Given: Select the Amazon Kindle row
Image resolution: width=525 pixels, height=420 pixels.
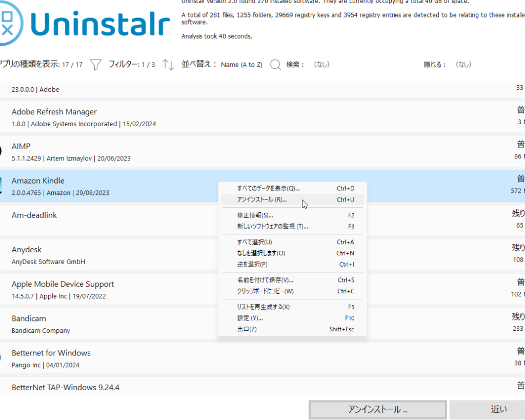Looking at the screenshot, I should pos(262,186).
